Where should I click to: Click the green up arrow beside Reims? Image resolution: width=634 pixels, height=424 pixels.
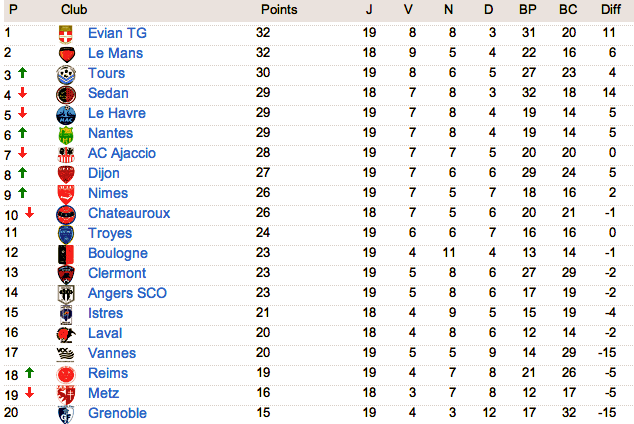point(30,372)
